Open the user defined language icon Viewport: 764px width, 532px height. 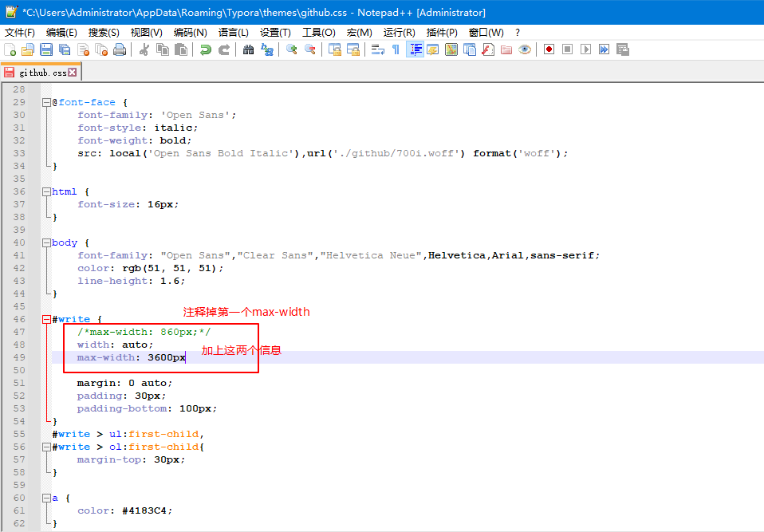(x=433, y=49)
